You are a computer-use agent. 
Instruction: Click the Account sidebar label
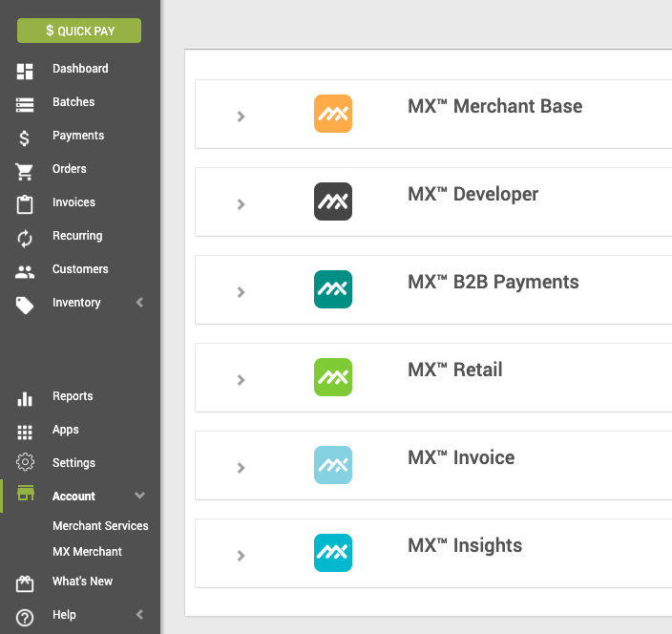click(73, 496)
